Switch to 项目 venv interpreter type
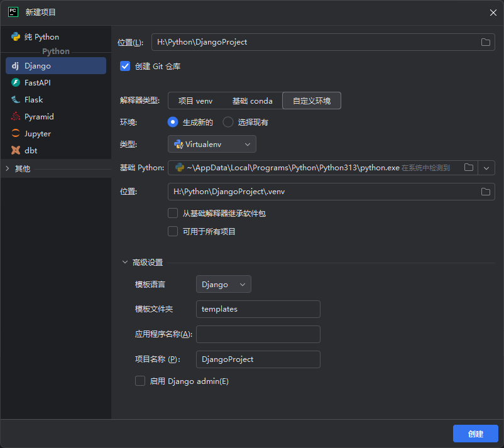This screenshot has width=504, height=448. click(x=195, y=101)
